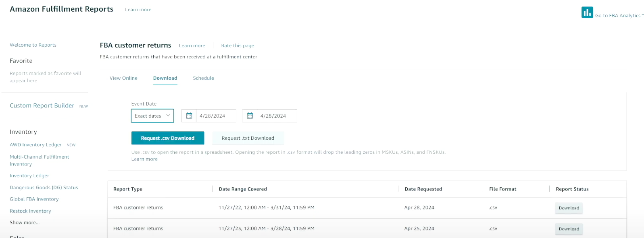Download the report requested Apr 28, 2024
Viewport: 644px width, 238px height.
point(569,208)
